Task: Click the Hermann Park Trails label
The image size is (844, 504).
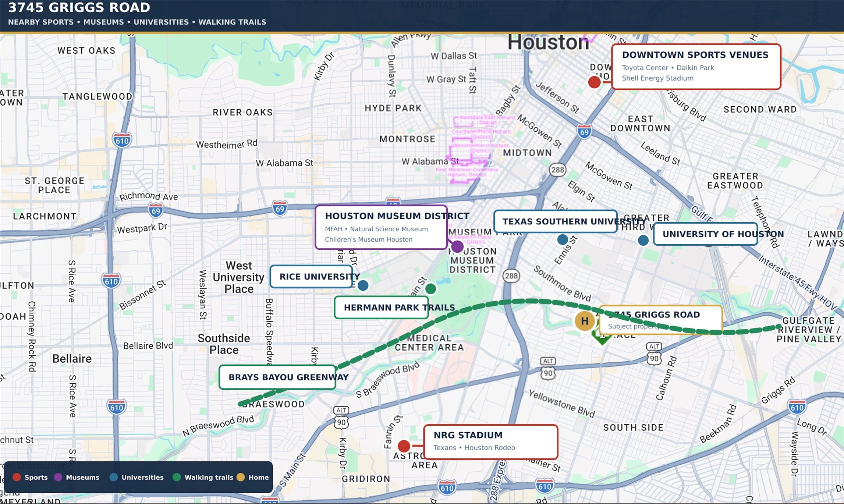Action: click(x=382, y=308)
